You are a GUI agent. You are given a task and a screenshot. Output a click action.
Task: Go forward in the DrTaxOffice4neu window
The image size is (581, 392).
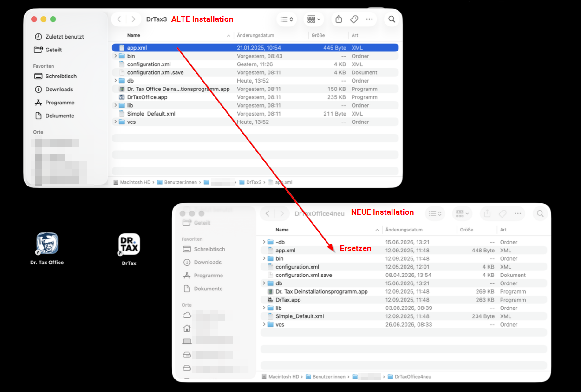tap(282, 213)
